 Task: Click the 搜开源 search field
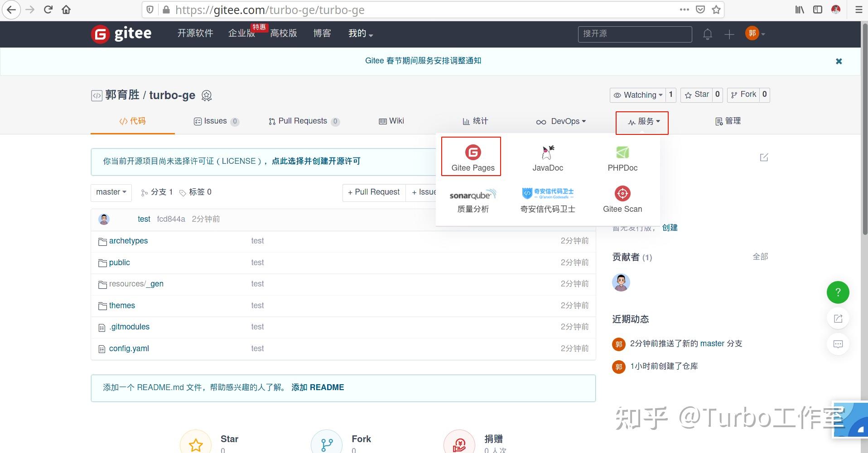[x=635, y=34]
